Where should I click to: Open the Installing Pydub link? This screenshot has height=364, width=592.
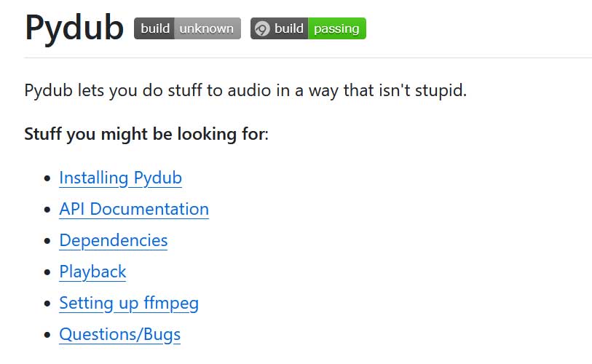coord(120,178)
